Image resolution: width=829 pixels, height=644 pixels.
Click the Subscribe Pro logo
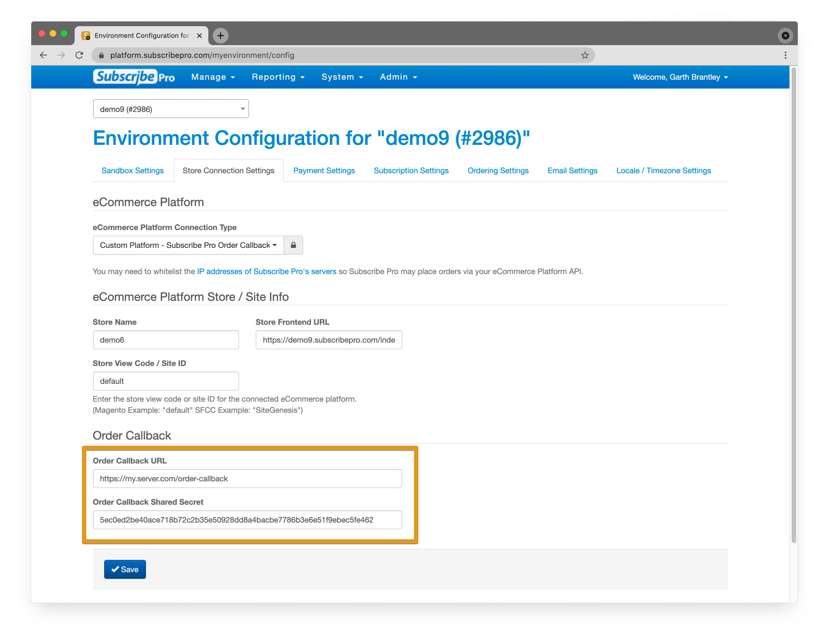tap(134, 77)
